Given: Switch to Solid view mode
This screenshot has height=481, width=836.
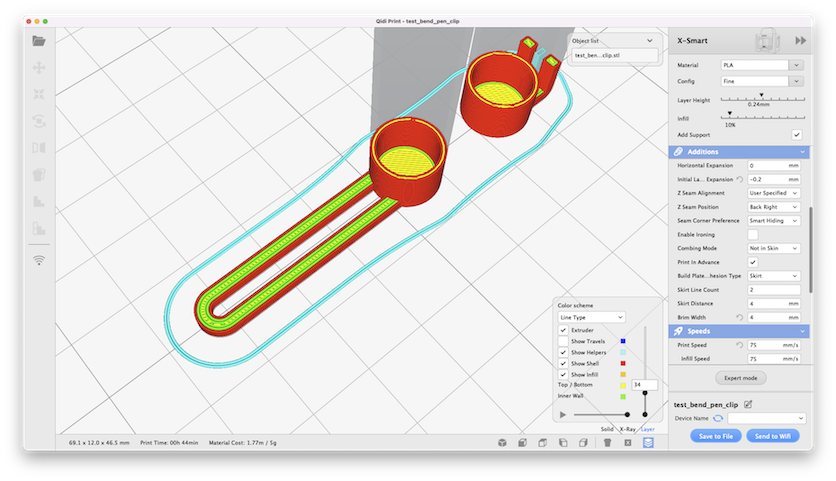Looking at the screenshot, I should (x=607, y=428).
